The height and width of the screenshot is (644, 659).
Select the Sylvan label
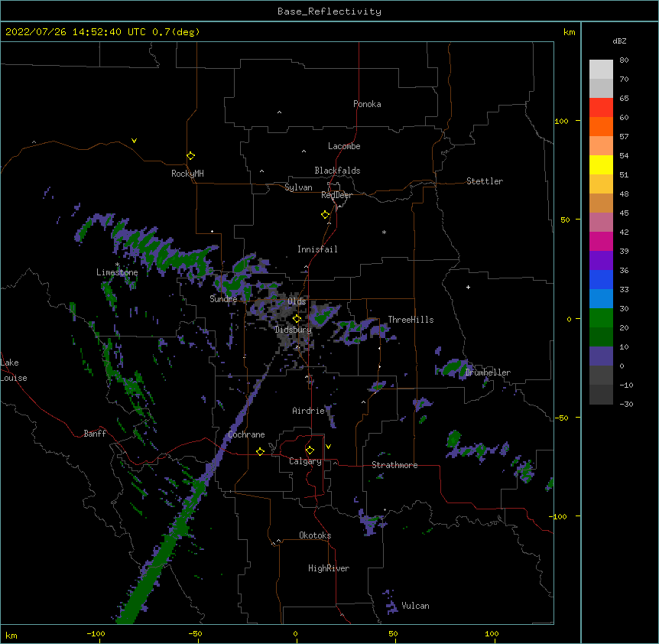click(298, 187)
